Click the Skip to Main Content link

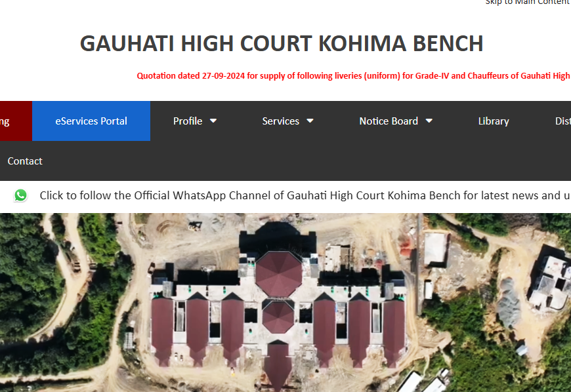(x=528, y=2)
